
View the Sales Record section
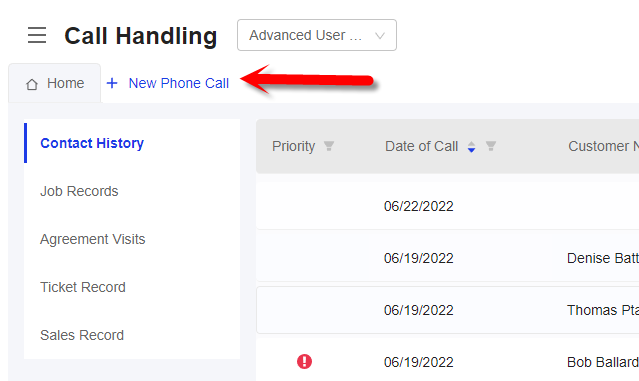click(x=82, y=335)
